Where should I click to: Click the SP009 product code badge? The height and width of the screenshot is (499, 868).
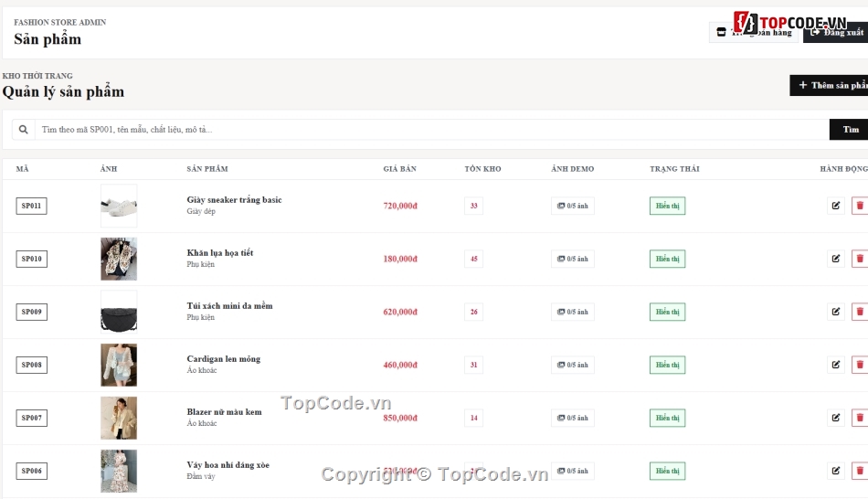point(32,312)
